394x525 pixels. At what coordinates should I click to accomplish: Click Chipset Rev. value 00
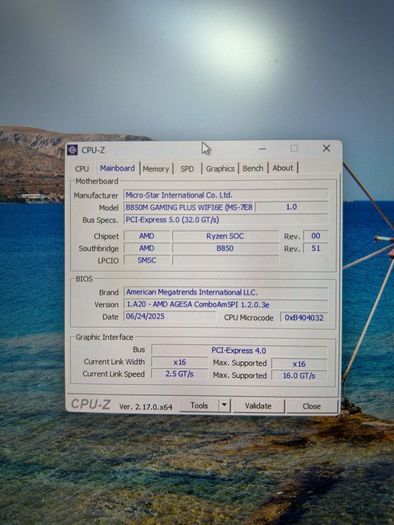coord(315,236)
